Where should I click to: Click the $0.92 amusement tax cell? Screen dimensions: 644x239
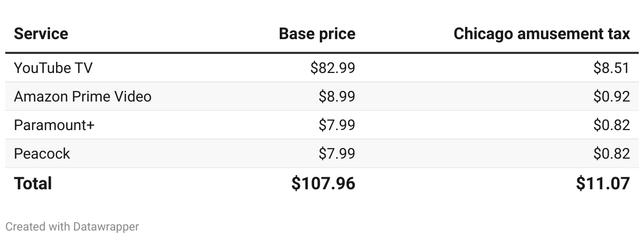(611, 96)
